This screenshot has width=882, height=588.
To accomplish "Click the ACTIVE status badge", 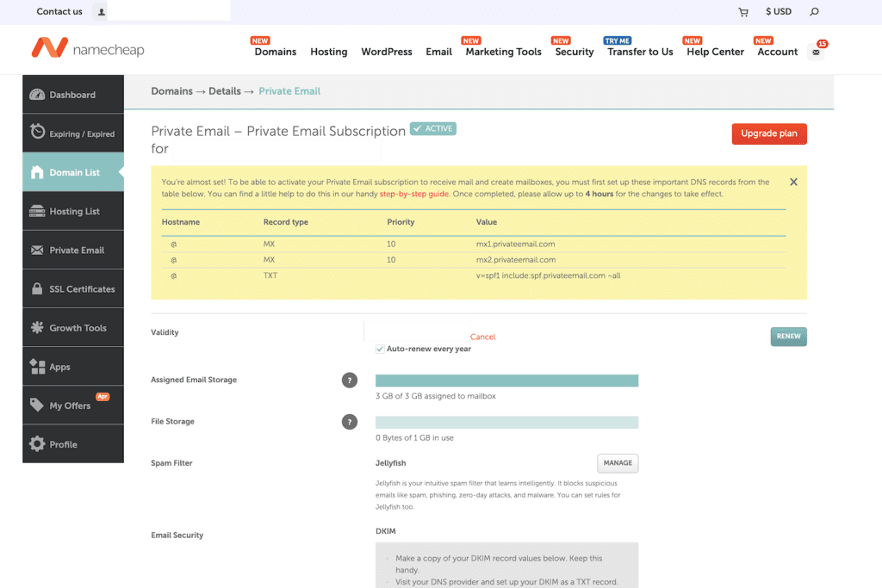I will coord(432,129).
